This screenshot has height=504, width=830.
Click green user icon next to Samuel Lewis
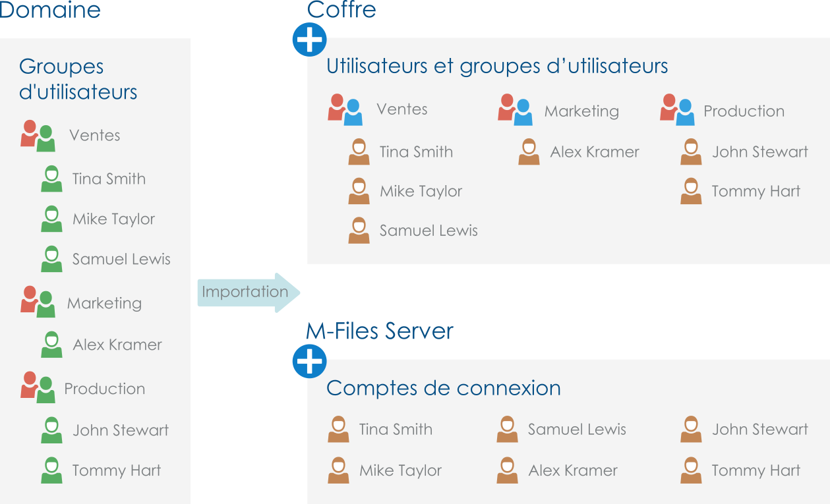[51, 259]
